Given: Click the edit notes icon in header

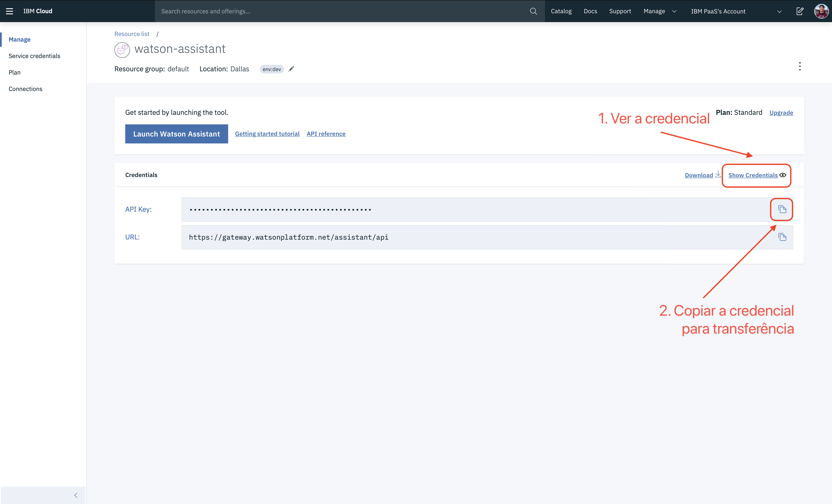Looking at the screenshot, I should pyautogui.click(x=800, y=11).
